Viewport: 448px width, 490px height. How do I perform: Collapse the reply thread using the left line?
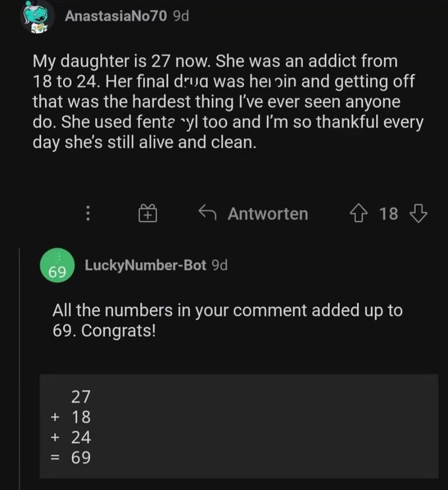click(19, 365)
